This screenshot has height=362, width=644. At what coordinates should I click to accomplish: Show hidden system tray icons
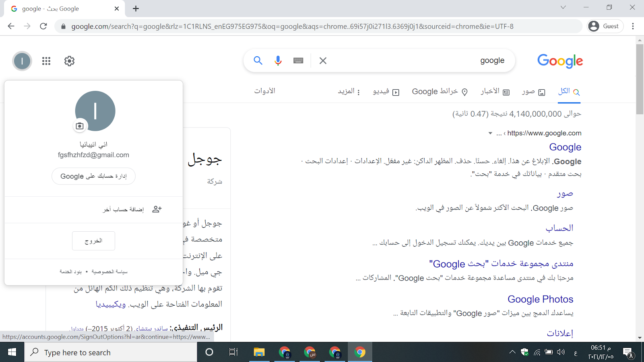pos(512,352)
